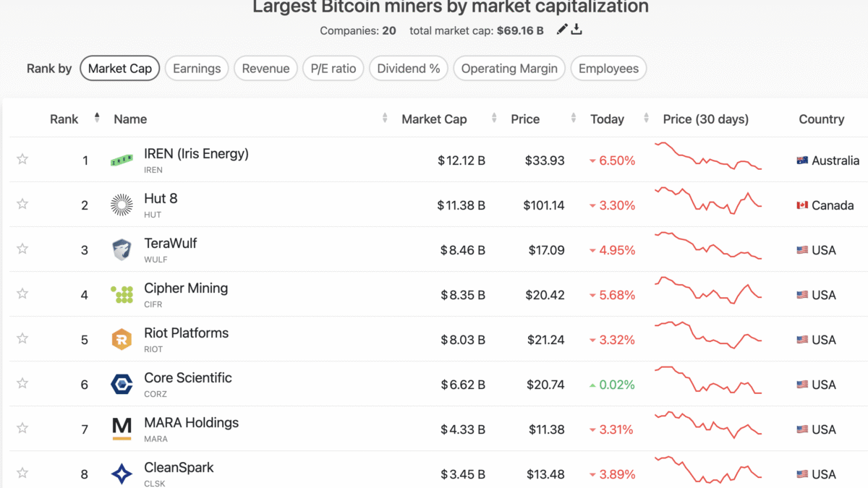Open the IREN Iris Energy logo
Viewport: 868px width, 488px height.
122,160
